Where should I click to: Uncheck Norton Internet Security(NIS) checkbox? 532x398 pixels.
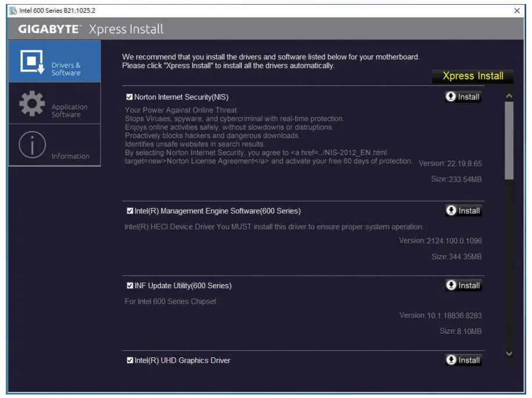coord(130,97)
